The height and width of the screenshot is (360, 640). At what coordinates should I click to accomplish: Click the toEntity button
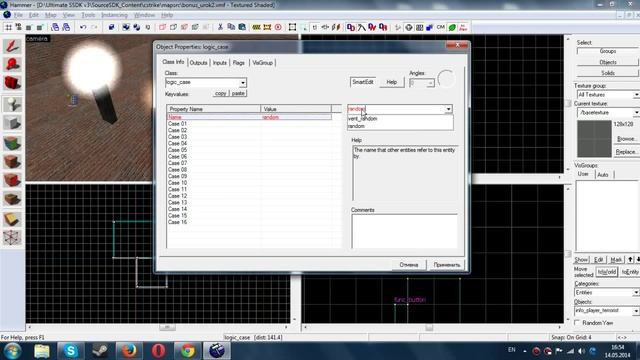click(629, 272)
